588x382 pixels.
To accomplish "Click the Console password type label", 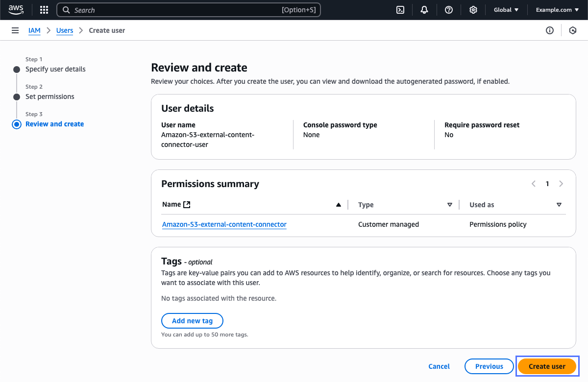I will [340, 125].
